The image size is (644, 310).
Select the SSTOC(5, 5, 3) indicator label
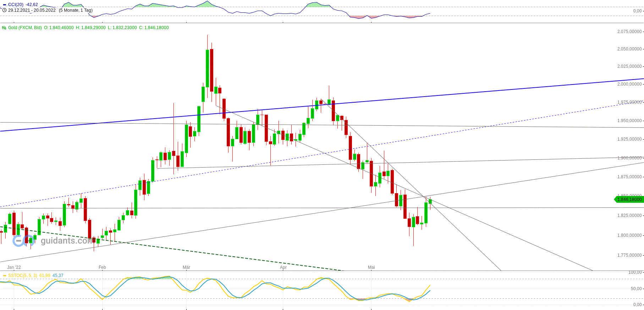23,276
